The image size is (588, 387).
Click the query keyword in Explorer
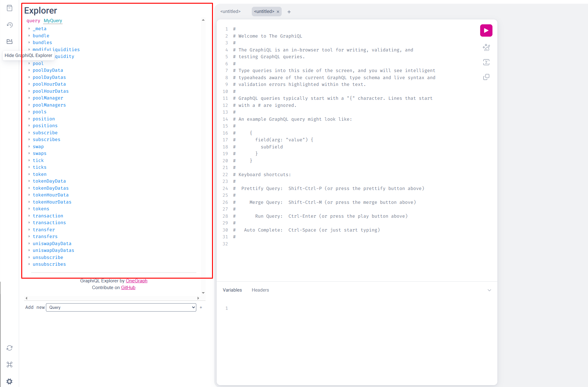tap(33, 21)
